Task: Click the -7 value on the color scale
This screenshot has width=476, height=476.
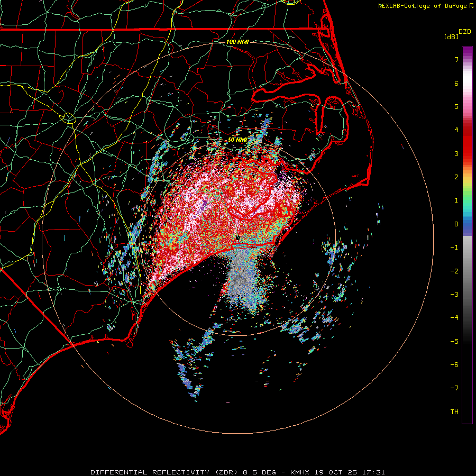Action: (x=454, y=388)
